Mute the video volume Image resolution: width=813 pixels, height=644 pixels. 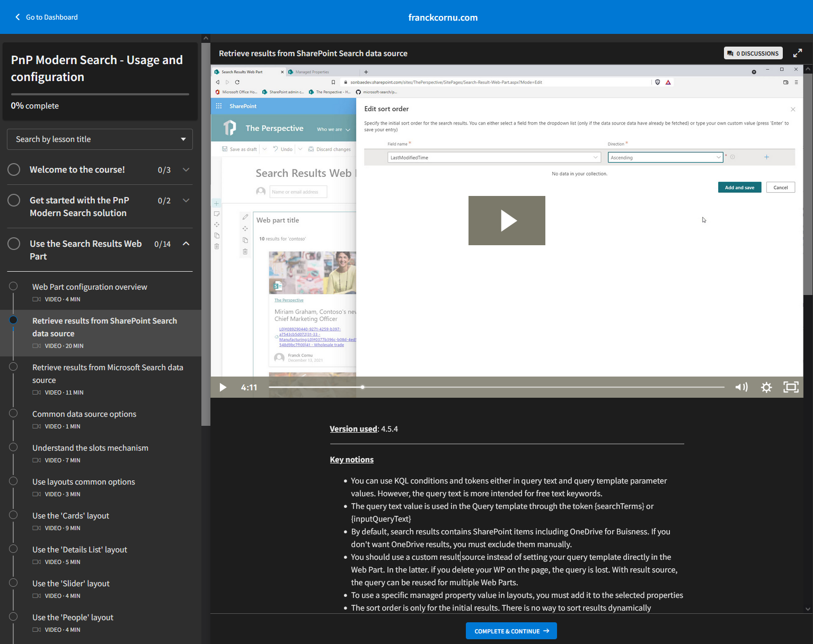pos(741,387)
